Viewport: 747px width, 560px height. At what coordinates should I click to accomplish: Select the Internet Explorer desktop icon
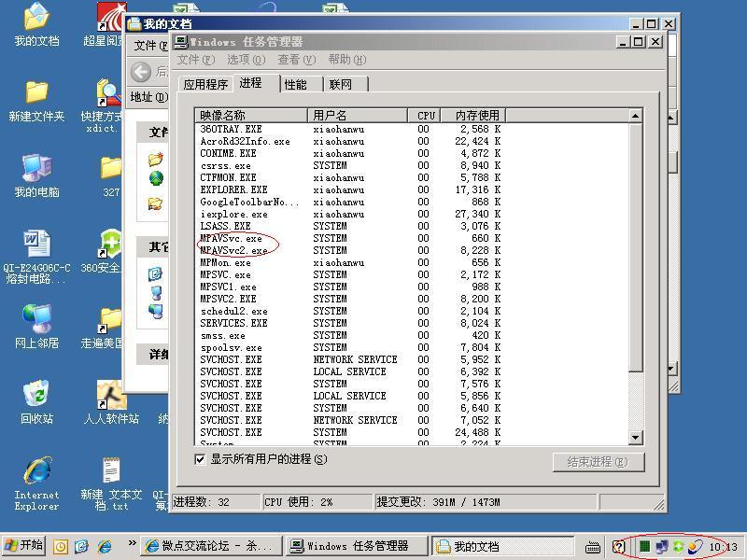click(x=36, y=483)
